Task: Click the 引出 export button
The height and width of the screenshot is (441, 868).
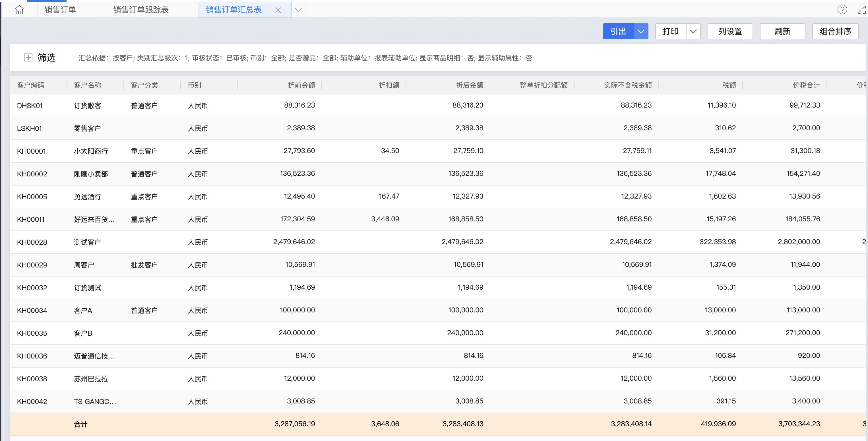Action: click(618, 31)
